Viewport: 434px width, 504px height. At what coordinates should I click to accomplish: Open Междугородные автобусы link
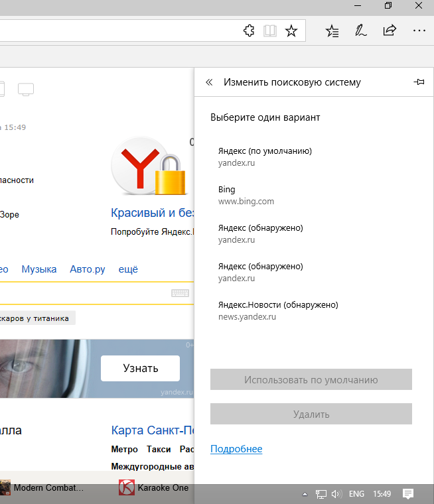153,466
